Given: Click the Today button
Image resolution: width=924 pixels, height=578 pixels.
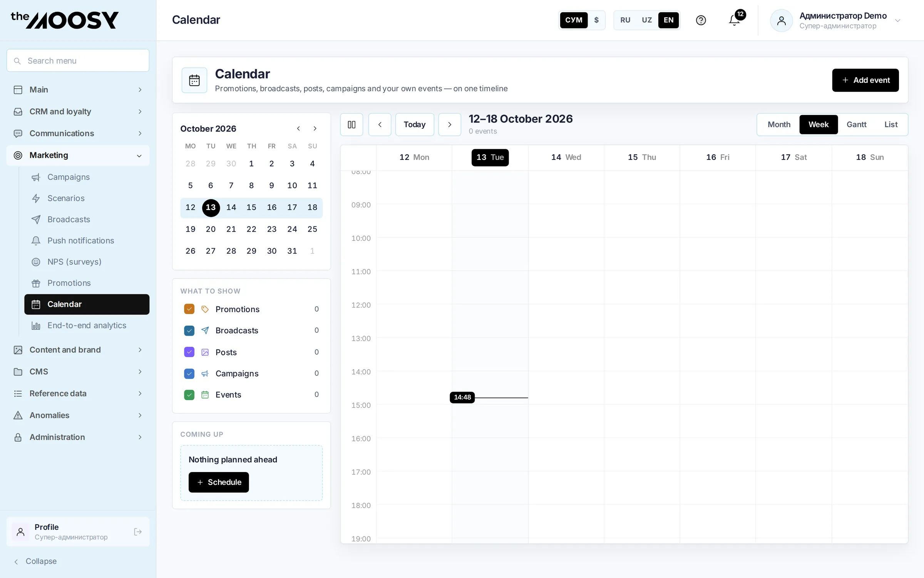Looking at the screenshot, I should pyautogui.click(x=414, y=124).
